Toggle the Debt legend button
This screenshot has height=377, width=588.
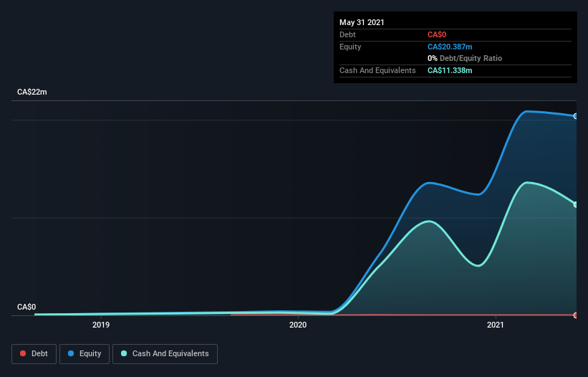coord(34,354)
